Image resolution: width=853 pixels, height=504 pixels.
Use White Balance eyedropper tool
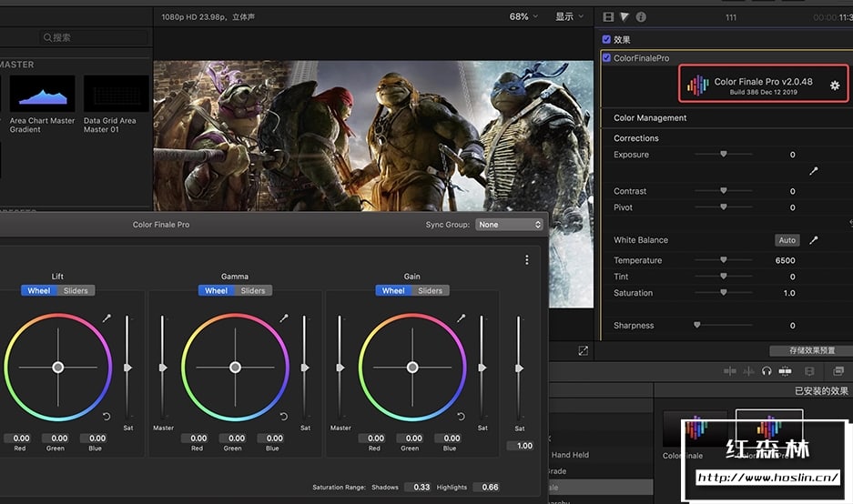click(813, 240)
